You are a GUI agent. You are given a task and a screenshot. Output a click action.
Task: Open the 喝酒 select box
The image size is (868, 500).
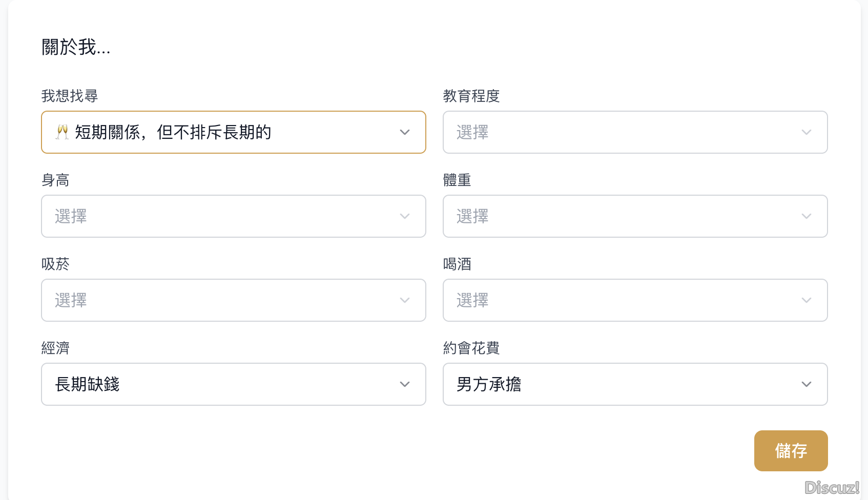coord(635,300)
